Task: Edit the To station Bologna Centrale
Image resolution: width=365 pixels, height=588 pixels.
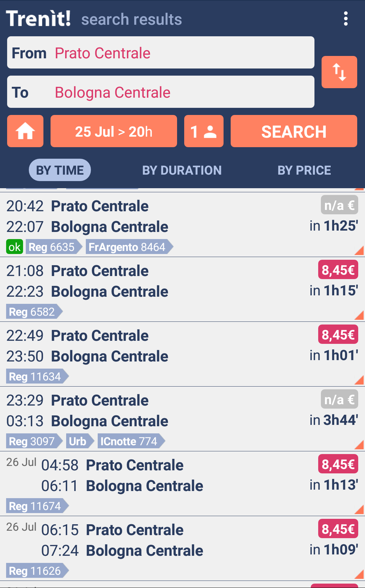Action: click(160, 92)
